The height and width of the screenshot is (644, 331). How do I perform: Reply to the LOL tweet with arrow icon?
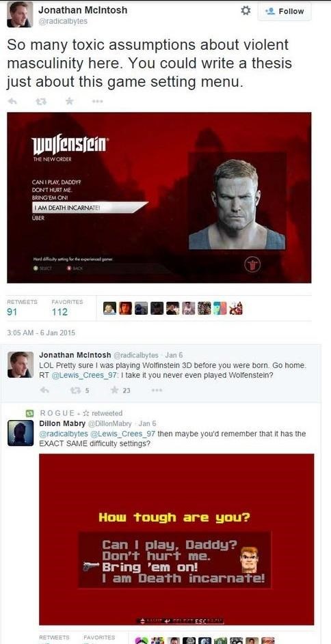45,391
